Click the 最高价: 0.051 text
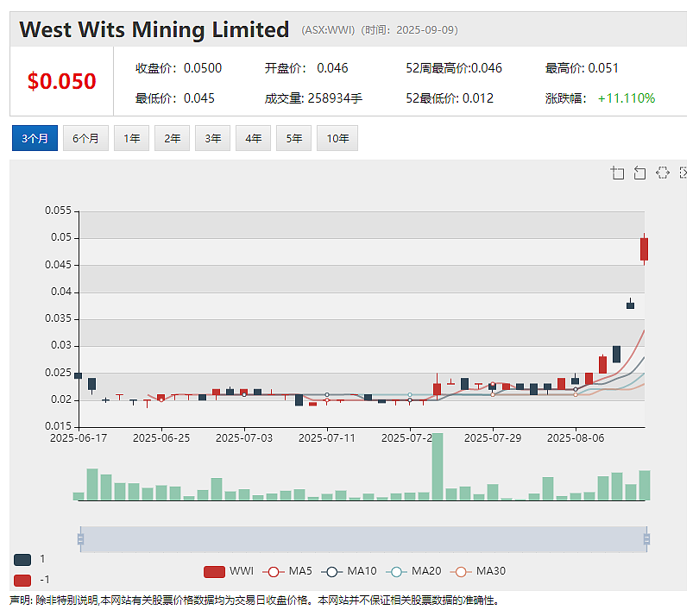 pyautogui.click(x=582, y=68)
